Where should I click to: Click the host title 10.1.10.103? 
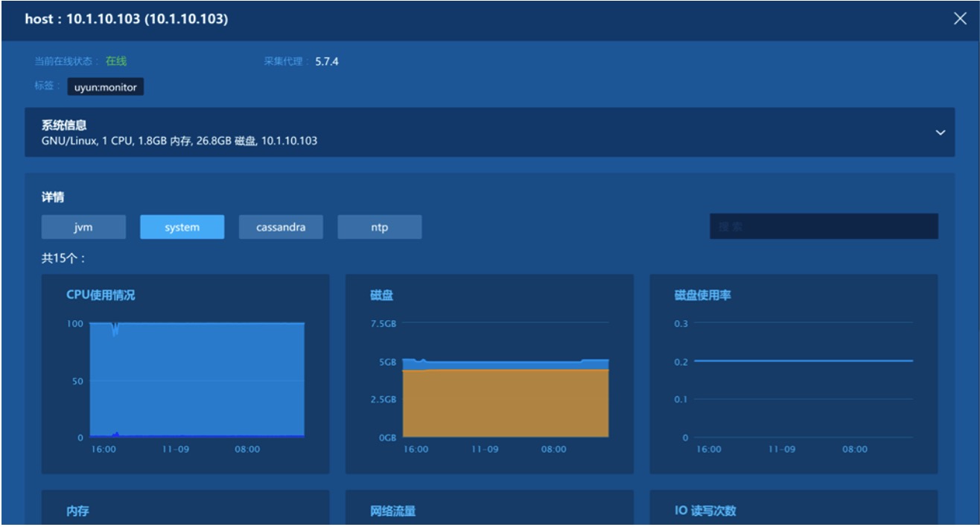point(127,19)
